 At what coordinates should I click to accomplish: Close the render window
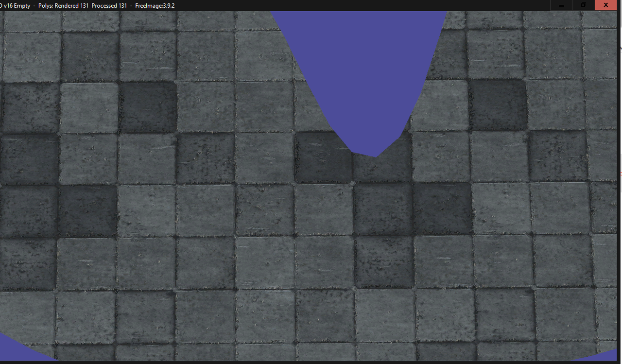click(605, 5)
